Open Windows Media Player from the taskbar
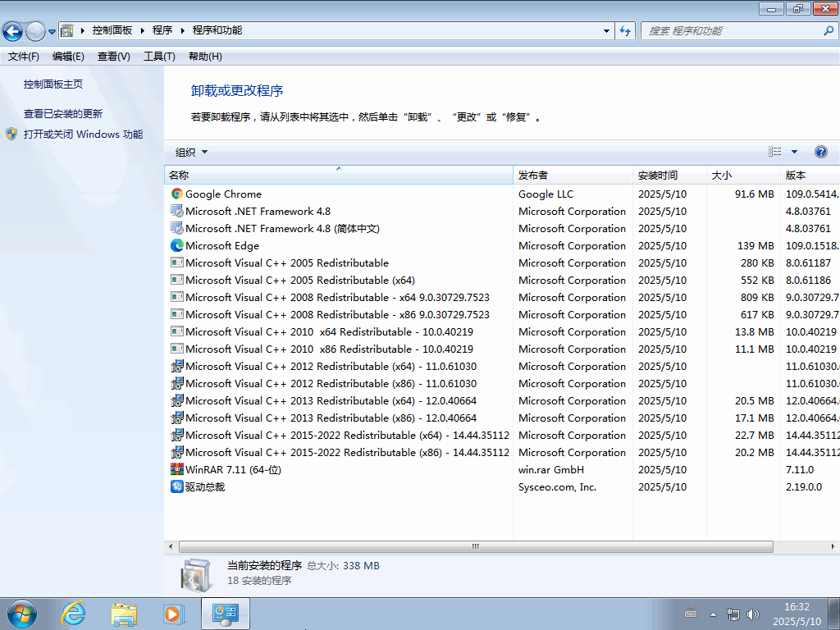 [x=173, y=614]
